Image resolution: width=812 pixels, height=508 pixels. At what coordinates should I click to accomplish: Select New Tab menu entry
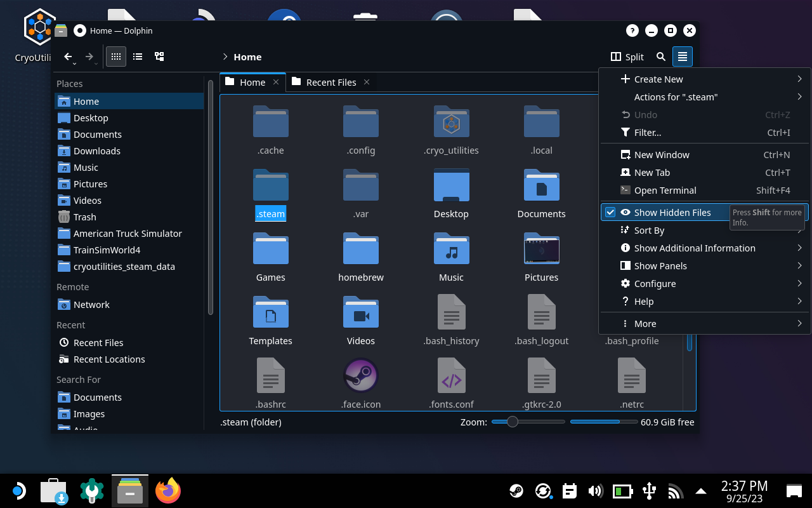point(652,173)
